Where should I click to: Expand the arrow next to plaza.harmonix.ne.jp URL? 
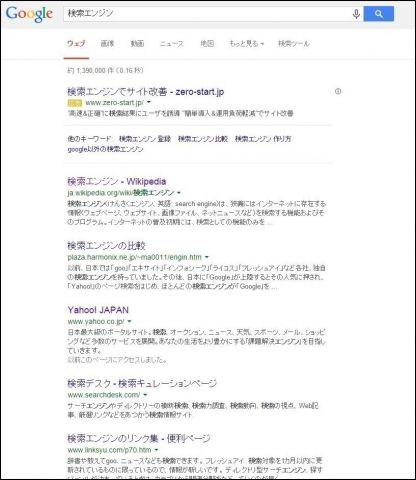pos(207,257)
